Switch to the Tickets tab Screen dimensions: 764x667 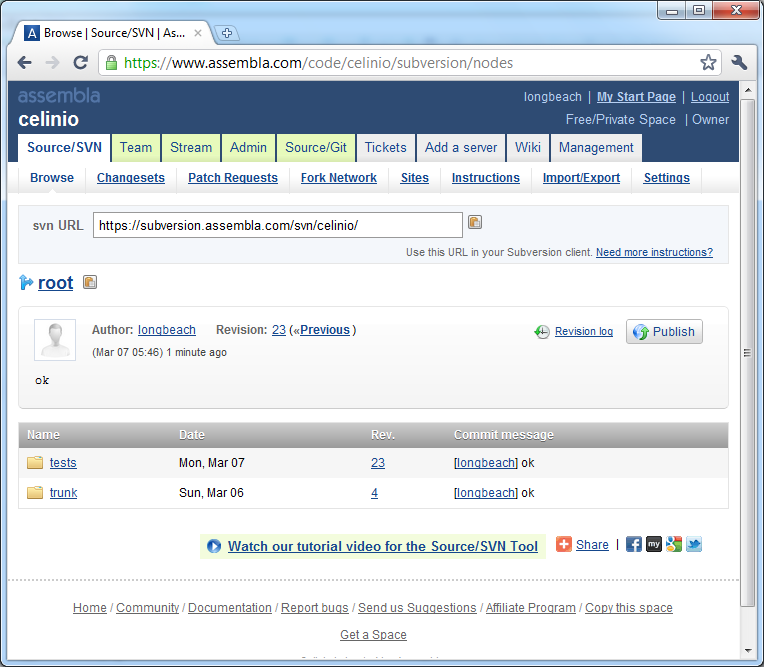click(x=385, y=147)
